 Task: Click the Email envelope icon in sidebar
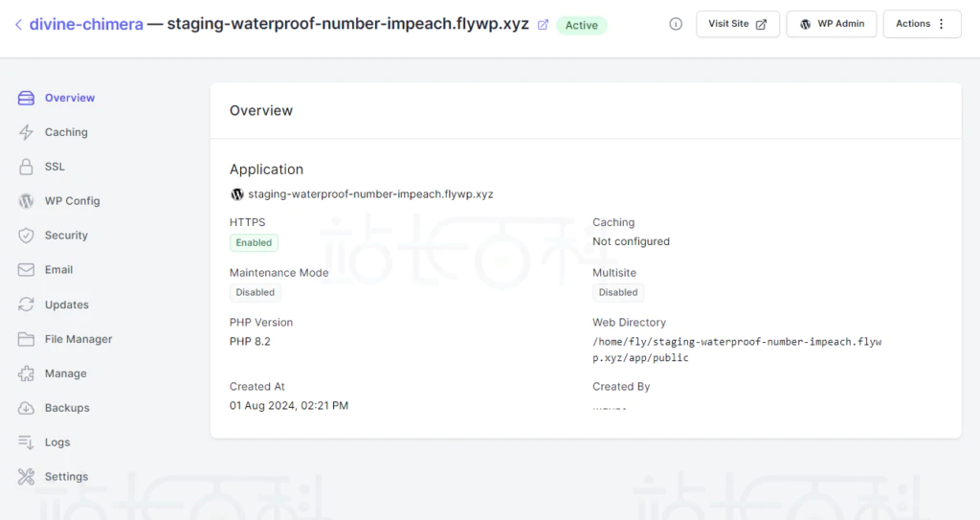(x=26, y=270)
